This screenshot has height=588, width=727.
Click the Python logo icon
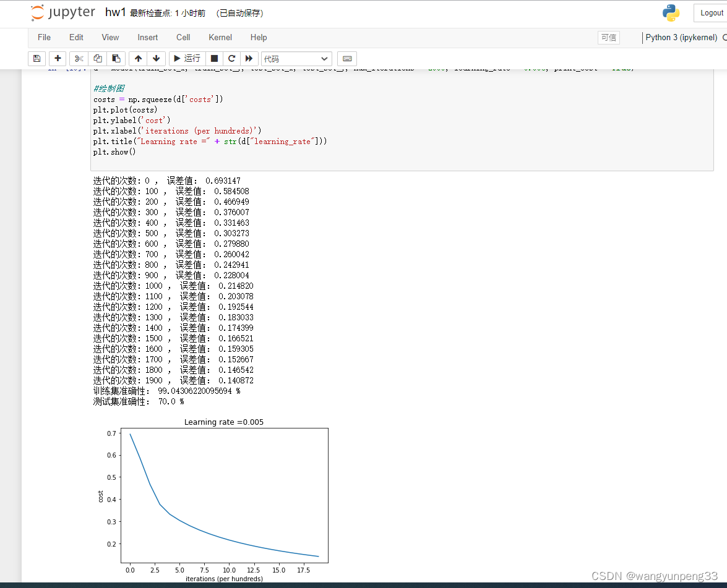(x=671, y=13)
